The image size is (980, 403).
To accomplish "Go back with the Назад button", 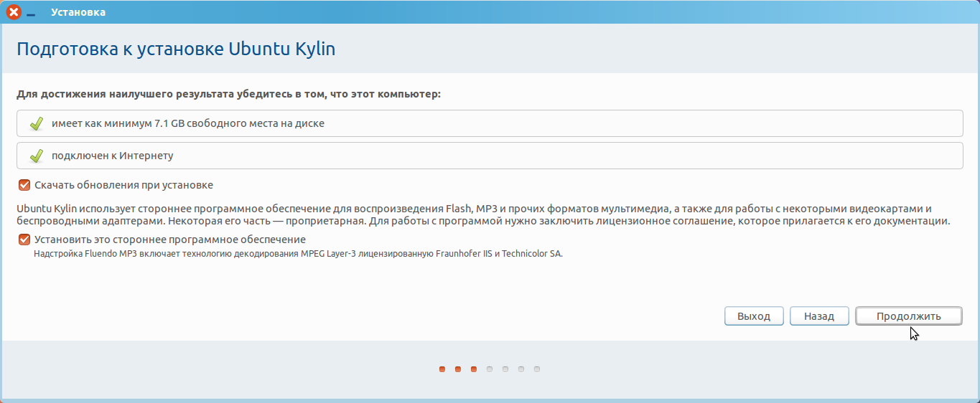I will tap(819, 316).
